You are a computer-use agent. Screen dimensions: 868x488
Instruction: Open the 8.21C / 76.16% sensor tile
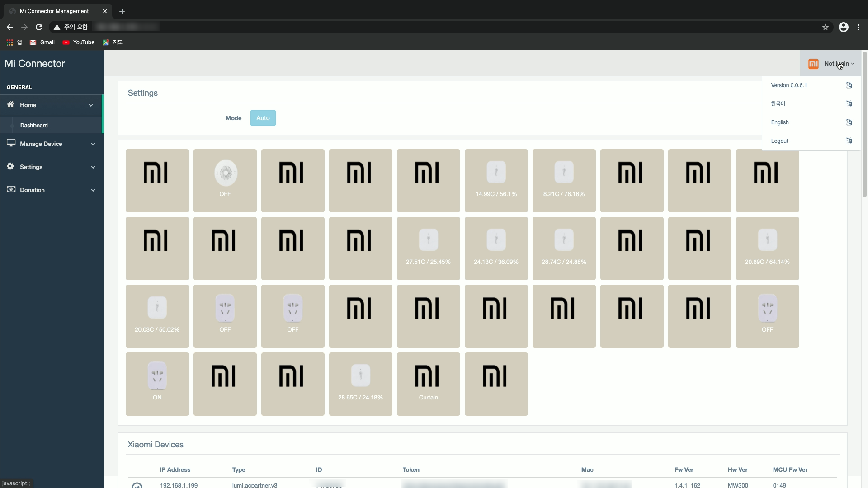pos(564,180)
